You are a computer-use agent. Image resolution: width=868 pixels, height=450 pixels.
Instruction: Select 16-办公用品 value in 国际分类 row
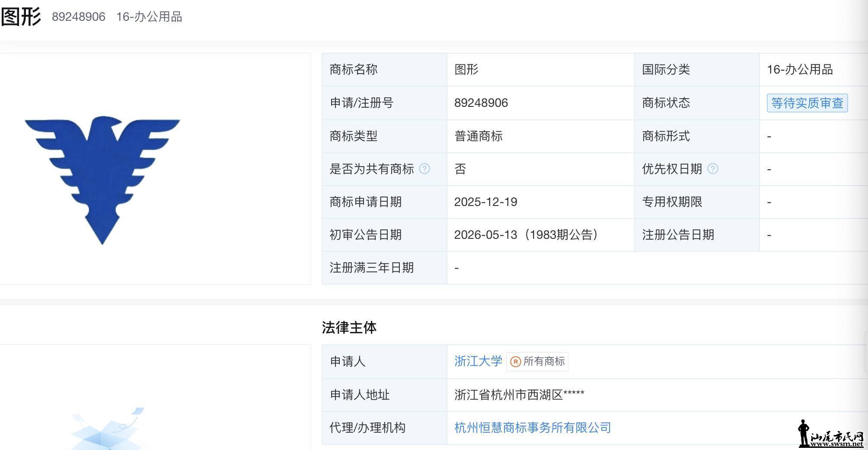800,70
